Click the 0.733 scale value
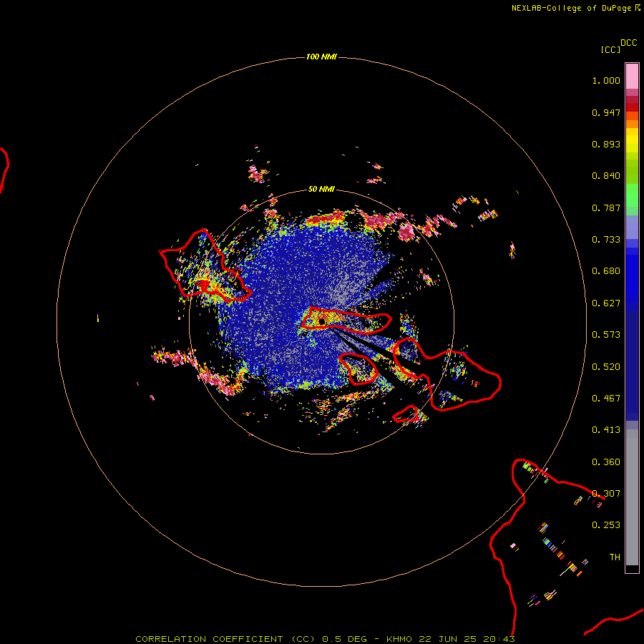 (606, 240)
